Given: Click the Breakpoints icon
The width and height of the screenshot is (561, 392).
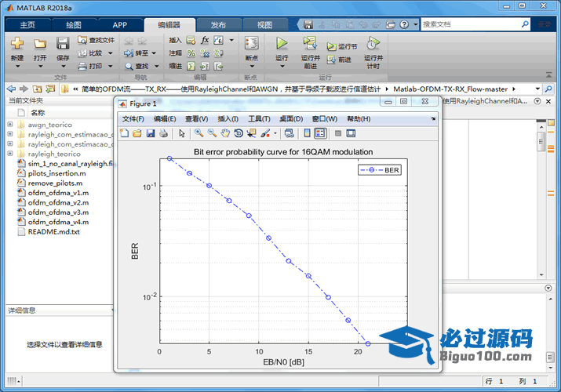Looking at the screenshot, I should click(x=252, y=43).
